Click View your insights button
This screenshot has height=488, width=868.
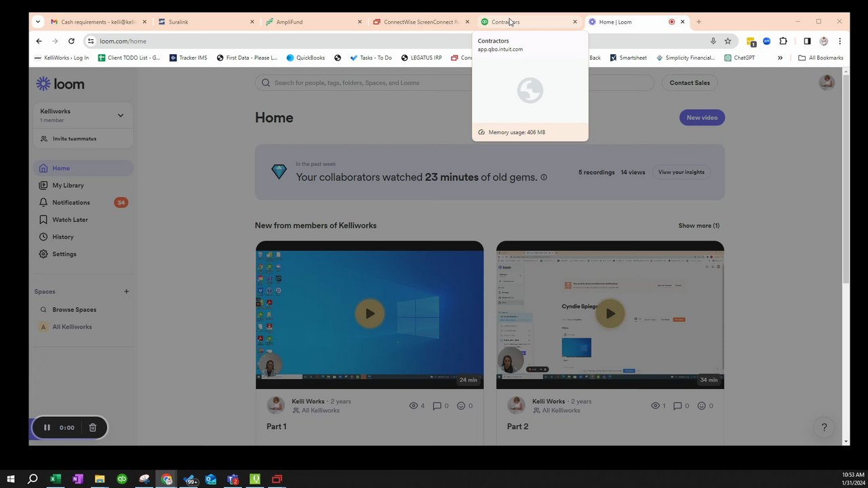pyautogui.click(x=681, y=172)
